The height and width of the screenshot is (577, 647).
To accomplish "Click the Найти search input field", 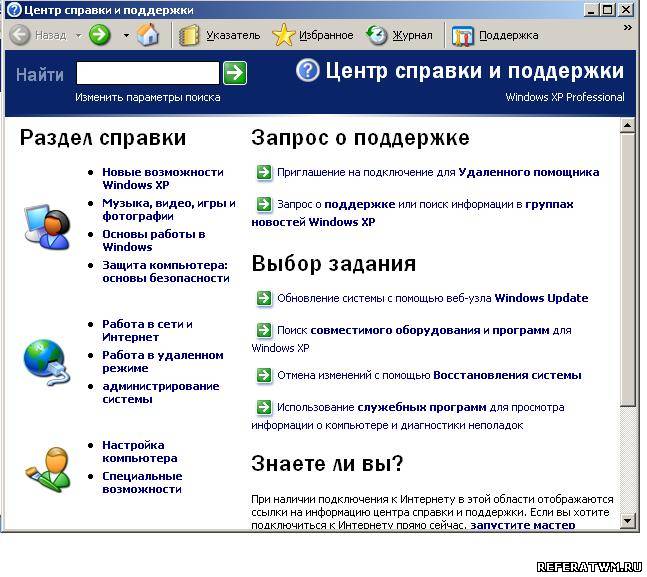I will coord(148,73).
